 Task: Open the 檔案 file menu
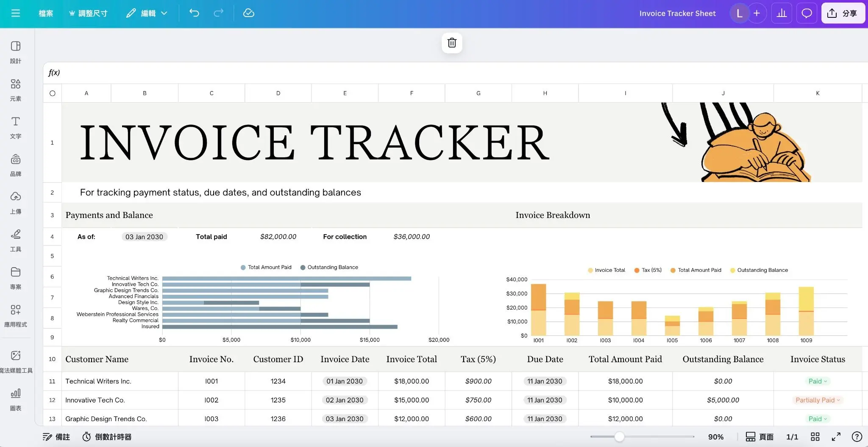point(46,13)
